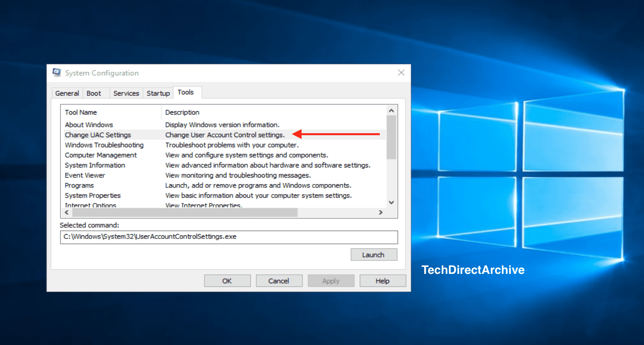This screenshot has width=644, height=345.
Task: Click the OK button
Action: [x=227, y=281]
